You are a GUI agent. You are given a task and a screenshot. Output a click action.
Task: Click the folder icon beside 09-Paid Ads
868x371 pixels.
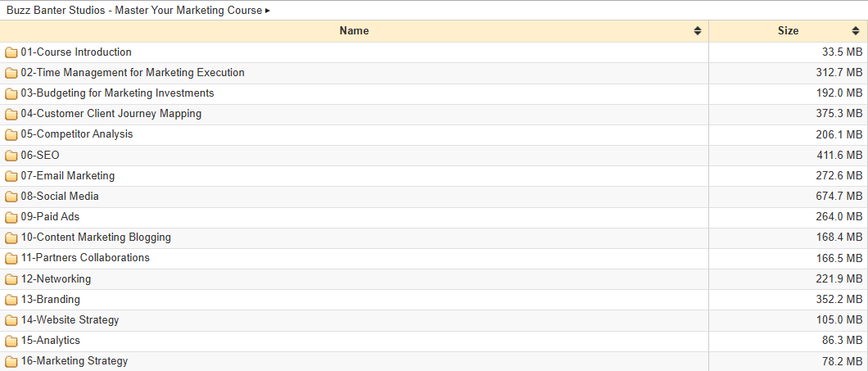point(11,217)
